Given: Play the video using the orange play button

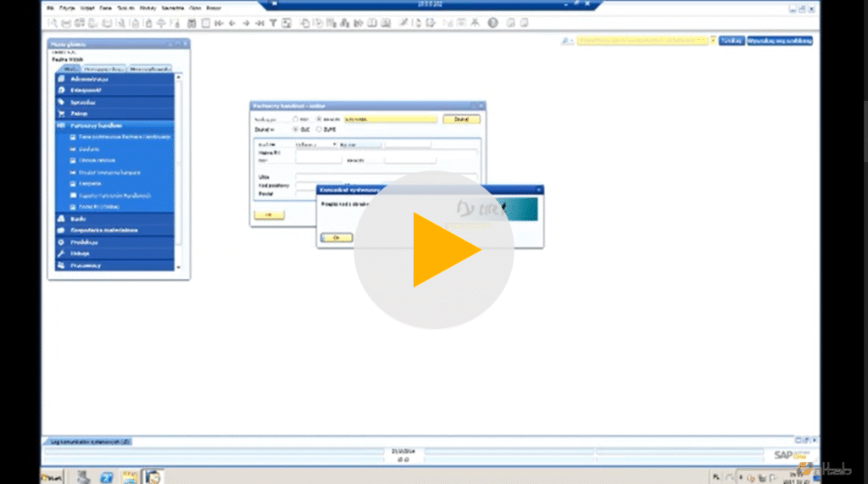Looking at the screenshot, I should pos(446,249).
